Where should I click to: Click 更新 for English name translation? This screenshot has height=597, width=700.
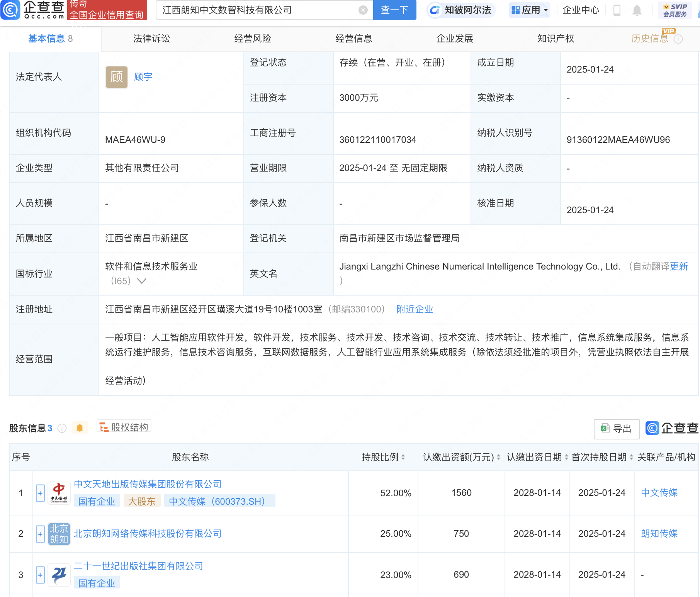[x=679, y=266]
